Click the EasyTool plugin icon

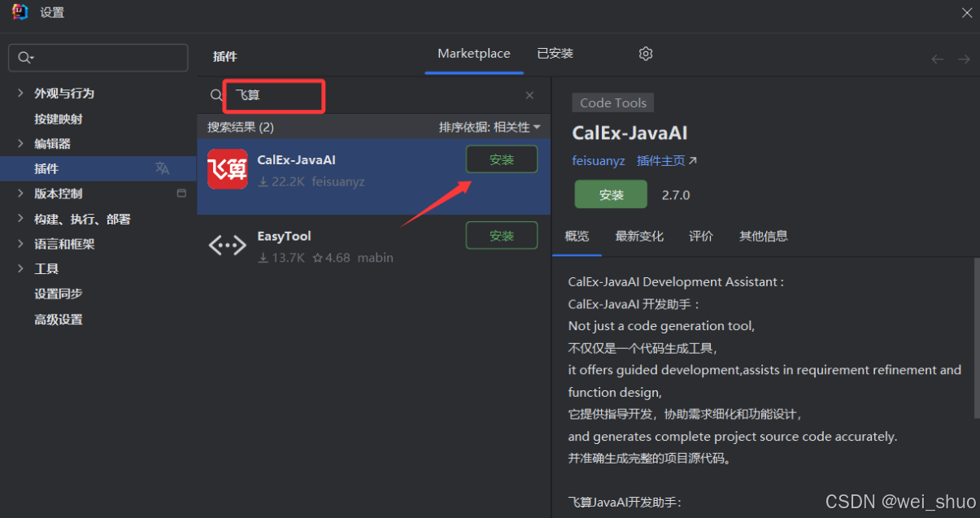228,246
